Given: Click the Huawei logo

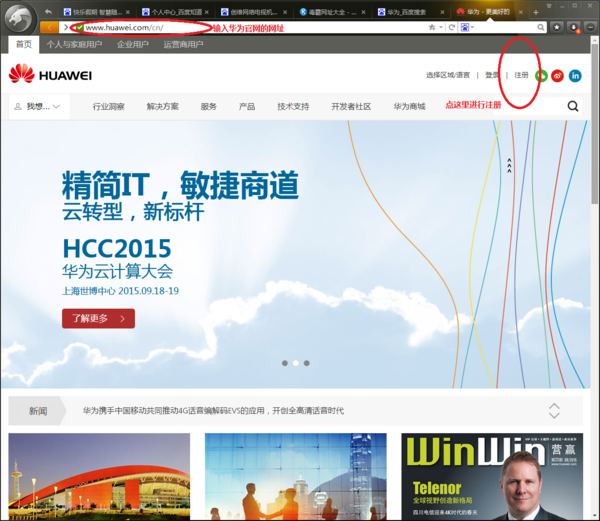Looking at the screenshot, I should (50, 74).
